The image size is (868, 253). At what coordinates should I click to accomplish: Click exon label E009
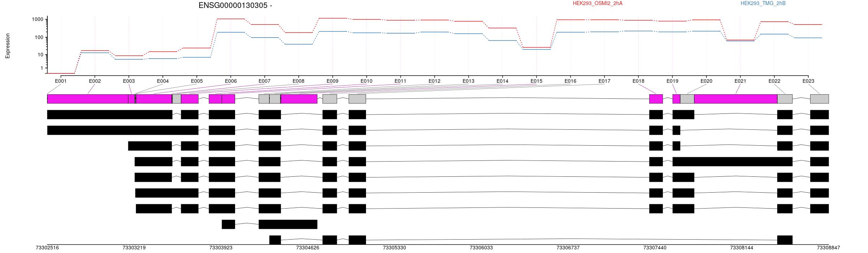pyautogui.click(x=332, y=81)
